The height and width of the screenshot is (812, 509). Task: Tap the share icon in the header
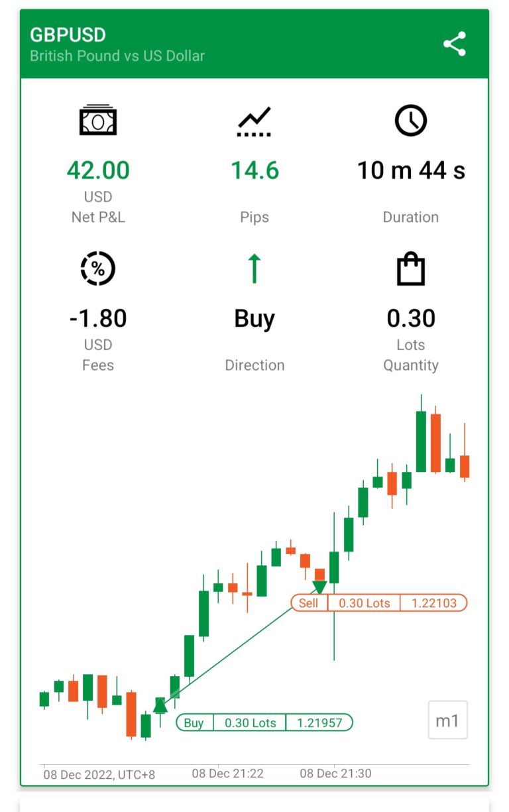coord(455,44)
